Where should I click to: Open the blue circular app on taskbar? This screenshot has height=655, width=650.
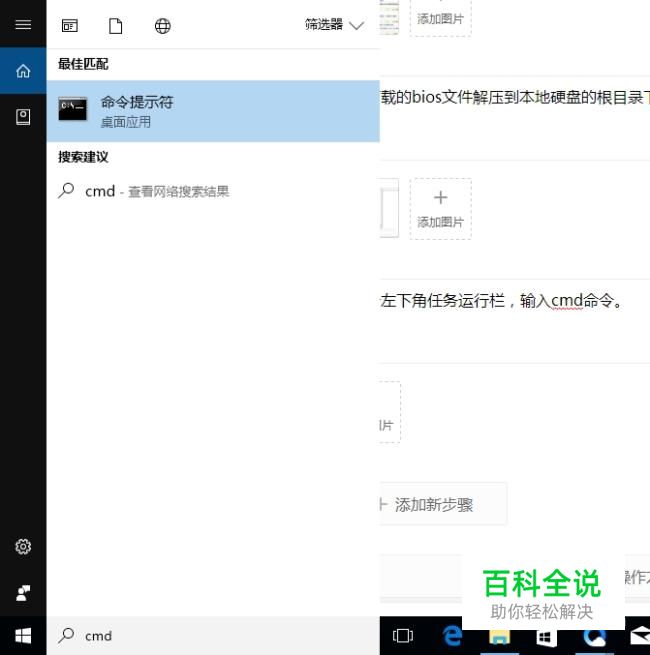pos(595,637)
